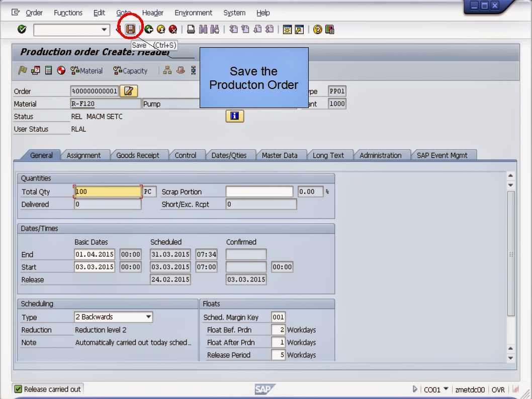This screenshot has height=399, width=532.
Task: Open the components overview hat icon
Action: coord(181,70)
